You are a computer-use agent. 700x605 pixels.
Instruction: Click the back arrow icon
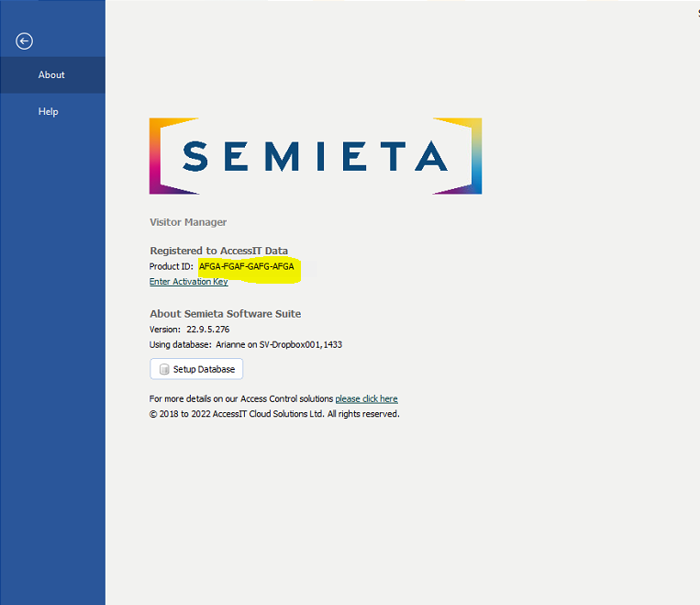[x=24, y=41]
